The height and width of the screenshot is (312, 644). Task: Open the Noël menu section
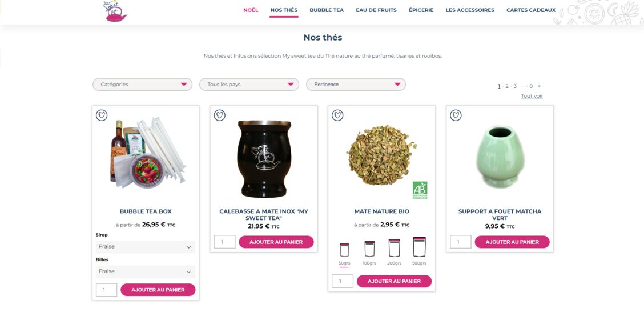(251, 10)
